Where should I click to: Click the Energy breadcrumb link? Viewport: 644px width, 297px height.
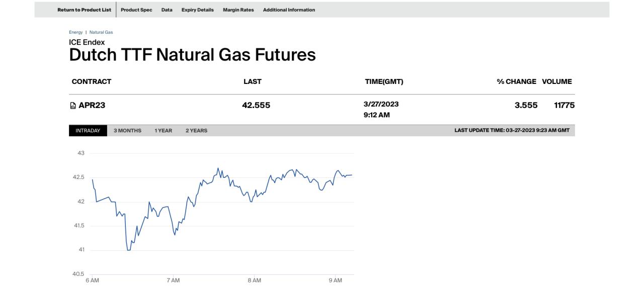click(x=76, y=32)
